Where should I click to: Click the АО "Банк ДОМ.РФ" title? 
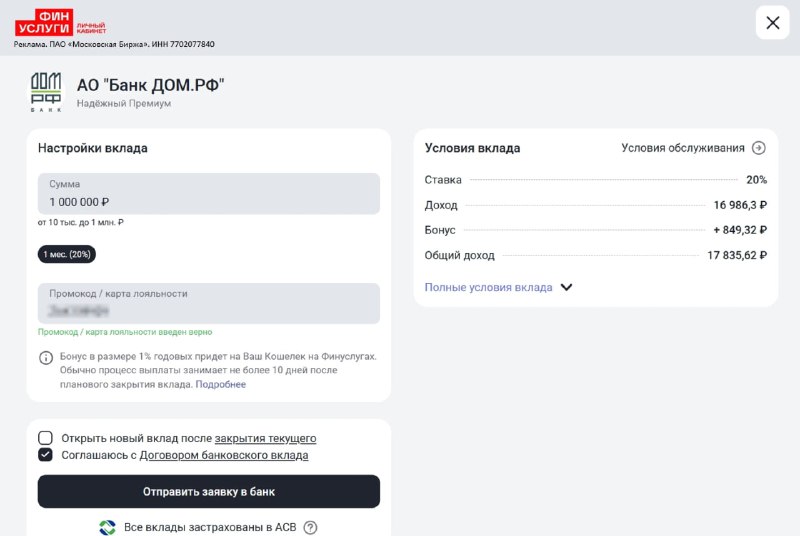point(151,85)
